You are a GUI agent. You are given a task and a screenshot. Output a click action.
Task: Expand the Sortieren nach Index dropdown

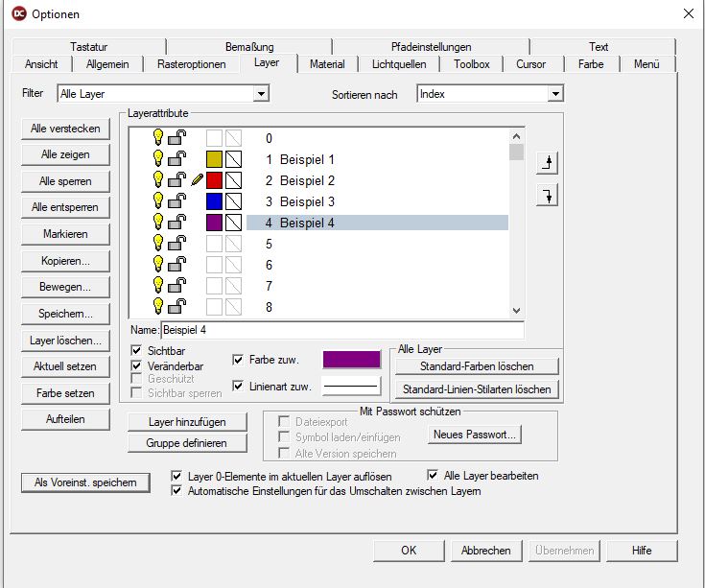(x=554, y=94)
